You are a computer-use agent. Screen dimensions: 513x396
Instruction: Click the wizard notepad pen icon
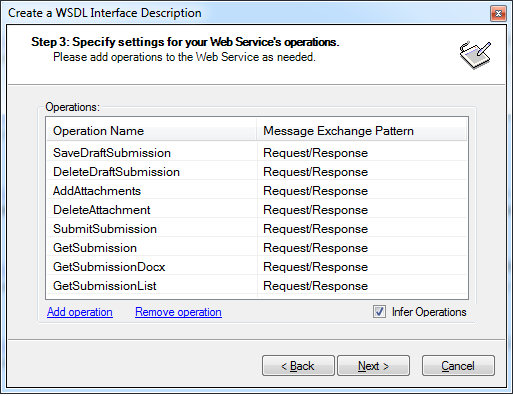point(475,55)
